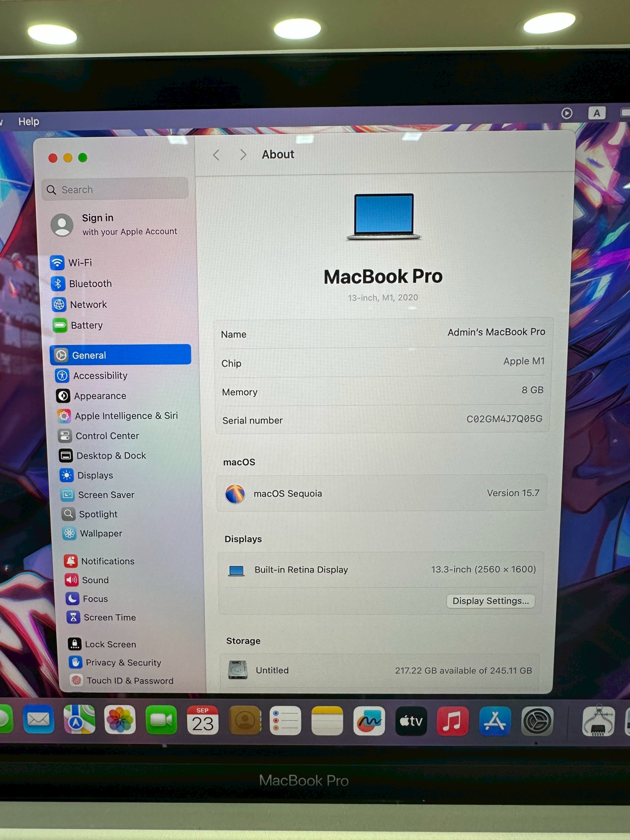Click System Settings icon in Dock
This screenshot has width=630, height=840.
[537, 721]
